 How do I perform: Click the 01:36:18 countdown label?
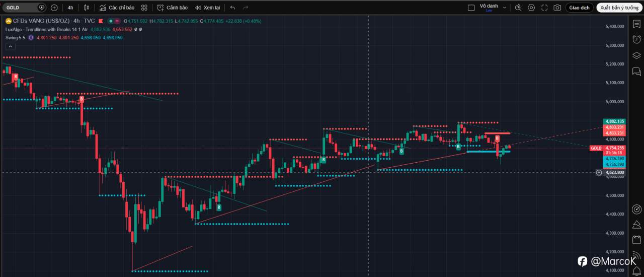(614, 153)
